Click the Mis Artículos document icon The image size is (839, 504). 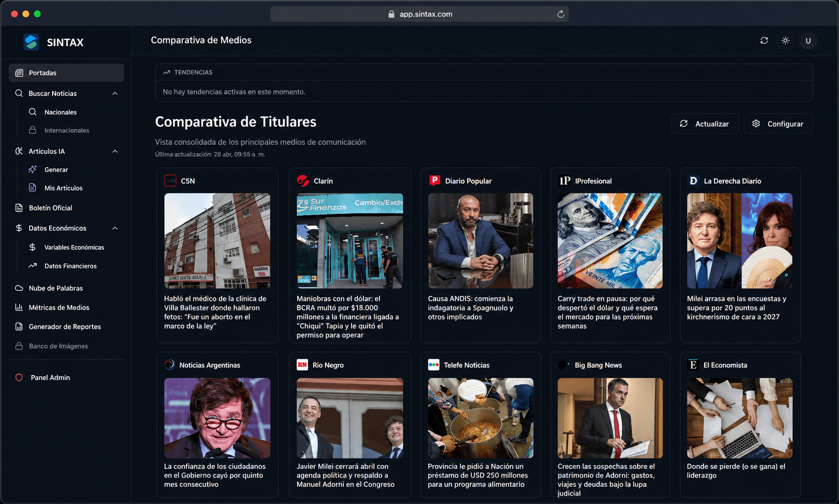(x=33, y=188)
